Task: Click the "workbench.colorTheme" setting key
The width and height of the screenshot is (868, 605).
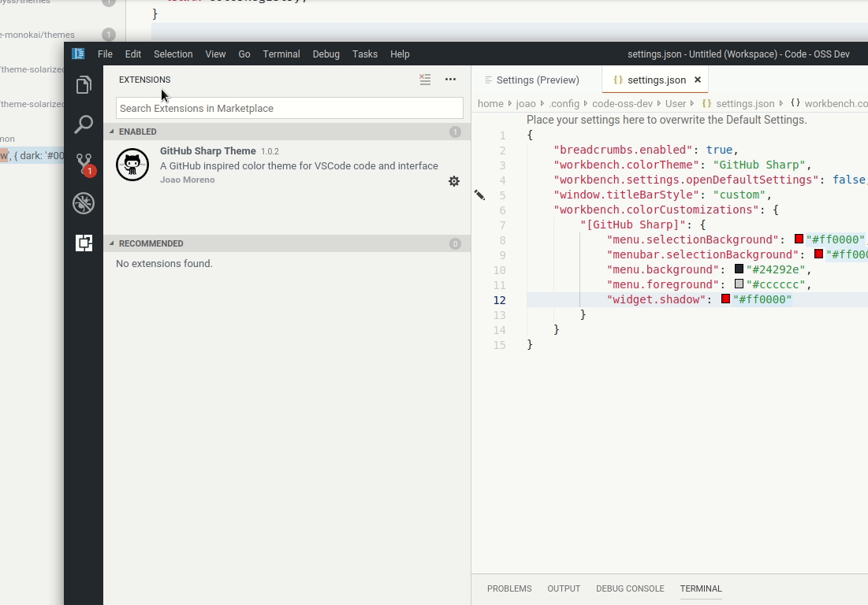Action: click(x=626, y=165)
